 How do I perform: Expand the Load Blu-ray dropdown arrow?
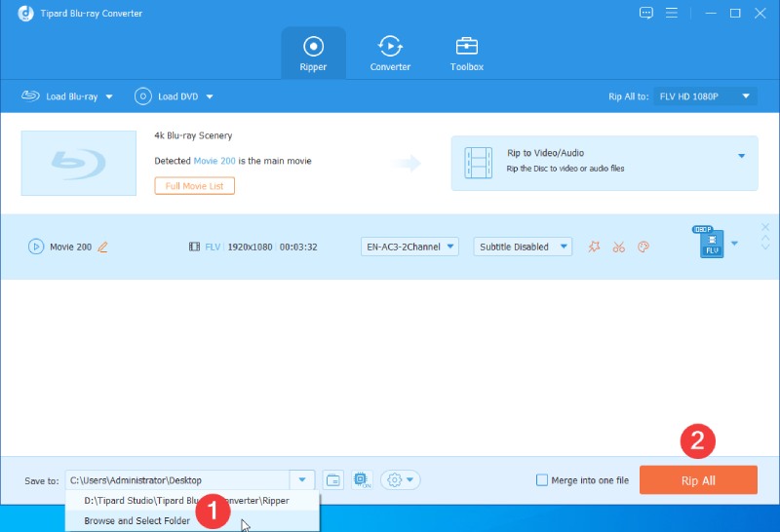tap(109, 97)
